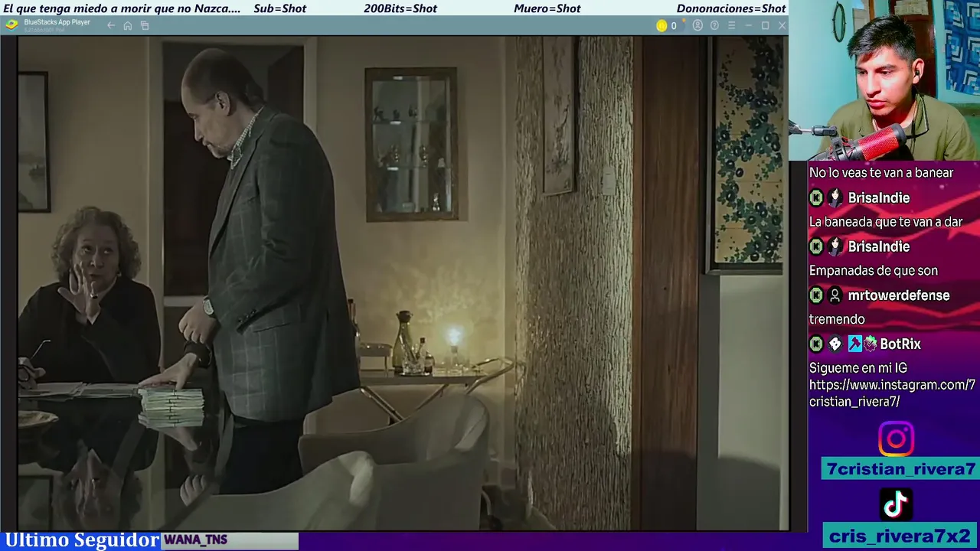The width and height of the screenshot is (980, 551).
Task: Click the 'Sub=Shot' overlay text
Action: point(279,8)
